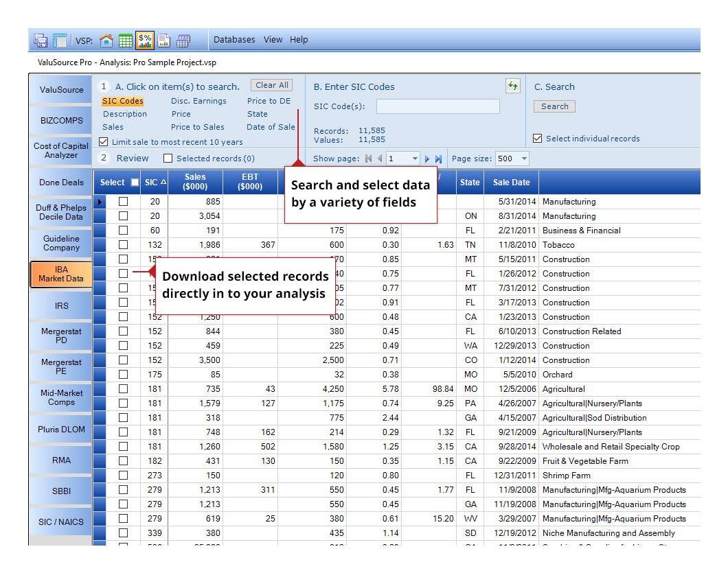Click the save/copy icon at toolbar's left

tap(41, 40)
